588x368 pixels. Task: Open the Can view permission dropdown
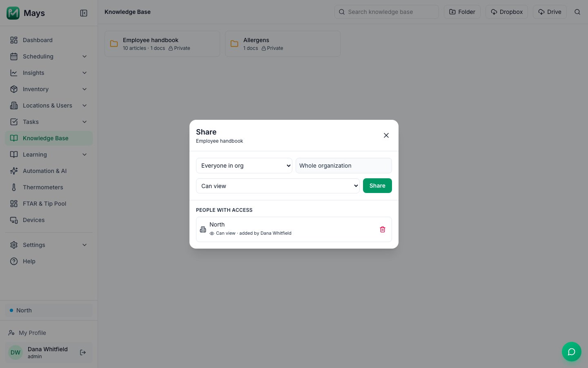278,186
